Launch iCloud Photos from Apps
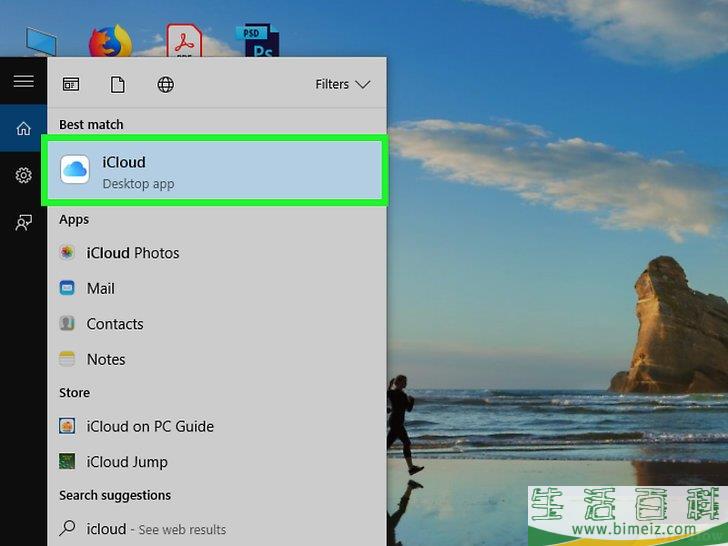This screenshot has height=546, width=728. coord(216,253)
